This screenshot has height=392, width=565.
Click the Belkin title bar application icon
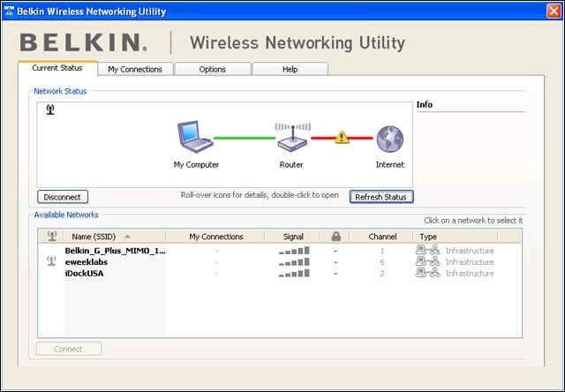(x=9, y=11)
